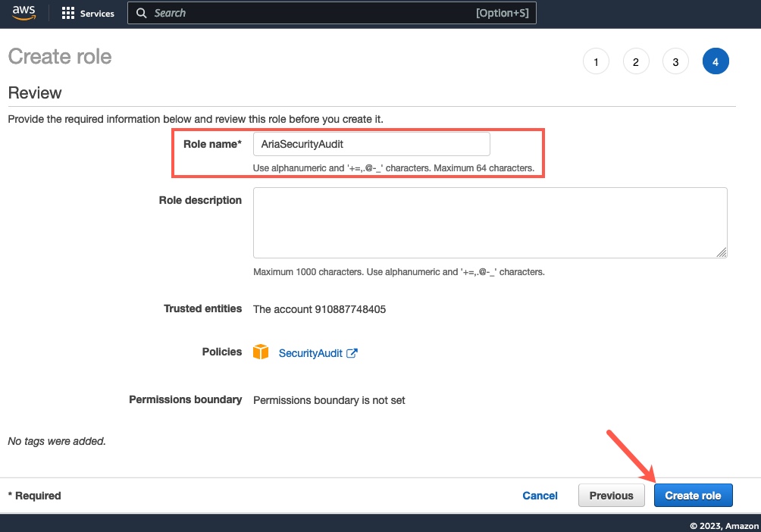Open the Services menu
The width and height of the screenshot is (761, 532).
(97, 13)
